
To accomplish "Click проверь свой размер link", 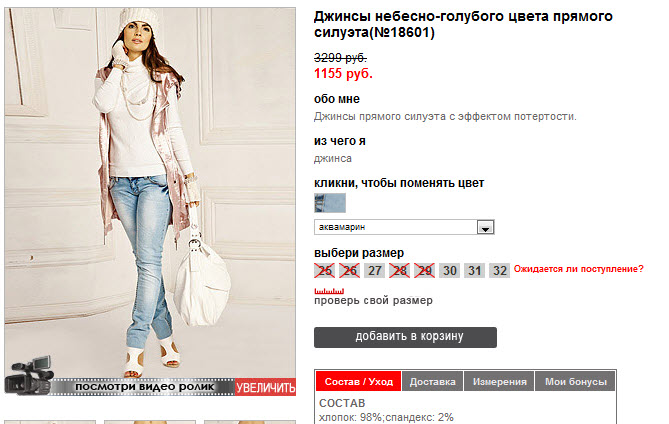I will click(373, 301).
